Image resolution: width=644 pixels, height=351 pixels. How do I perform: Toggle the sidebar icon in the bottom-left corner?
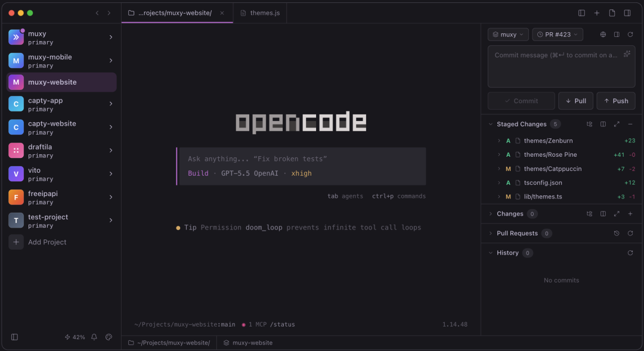[14, 337]
